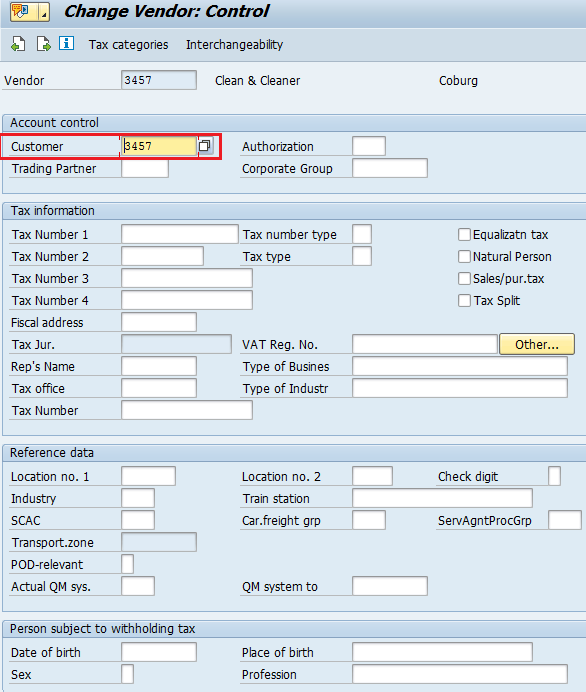586x692 pixels.
Task: Click the Train station field
Action: [x=442, y=498]
